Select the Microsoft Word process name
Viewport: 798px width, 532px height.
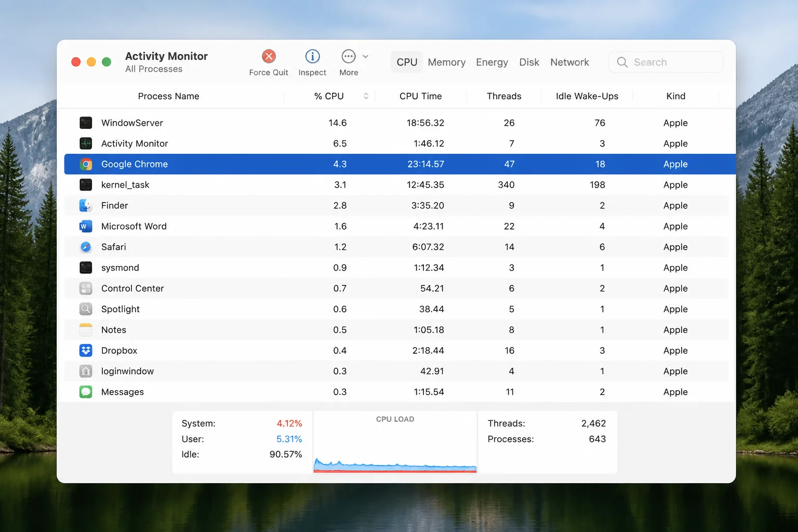pos(134,227)
